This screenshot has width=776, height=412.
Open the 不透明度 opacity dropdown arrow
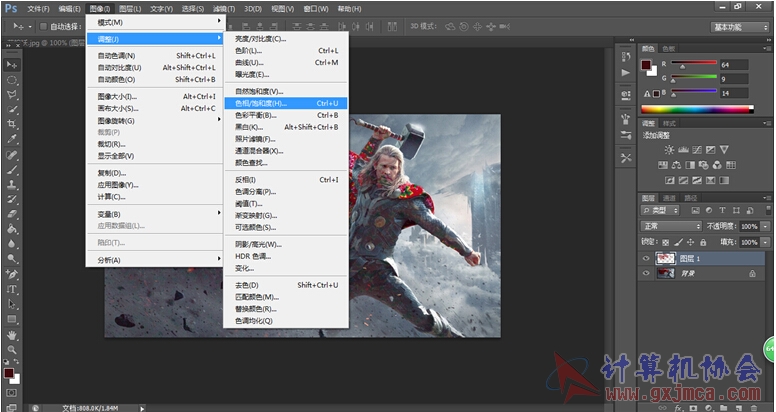(x=765, y=226)
